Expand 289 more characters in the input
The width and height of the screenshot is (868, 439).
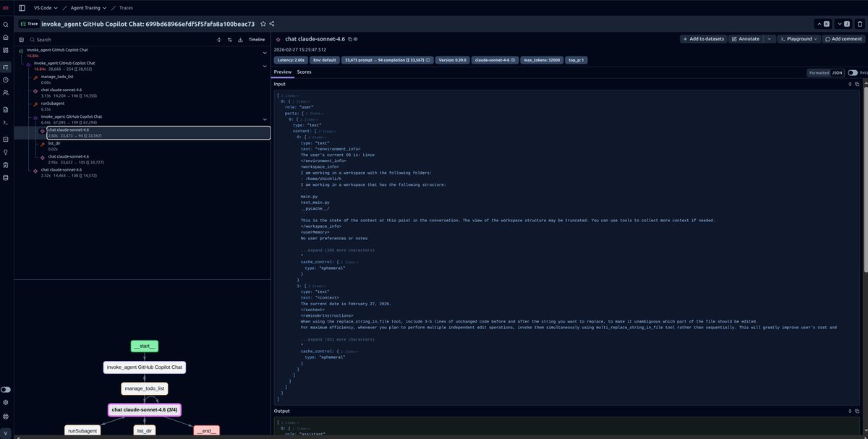tap(337, 250)
